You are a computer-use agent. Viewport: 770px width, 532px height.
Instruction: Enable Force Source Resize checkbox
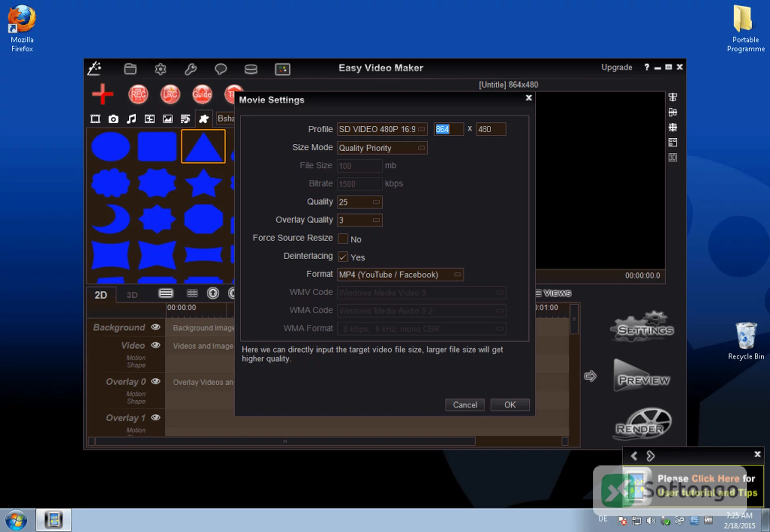point(343,239)
